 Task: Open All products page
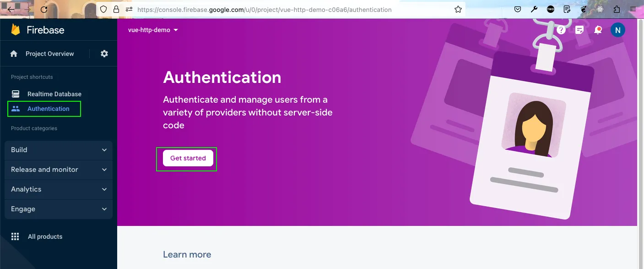(x=45, y=236)
